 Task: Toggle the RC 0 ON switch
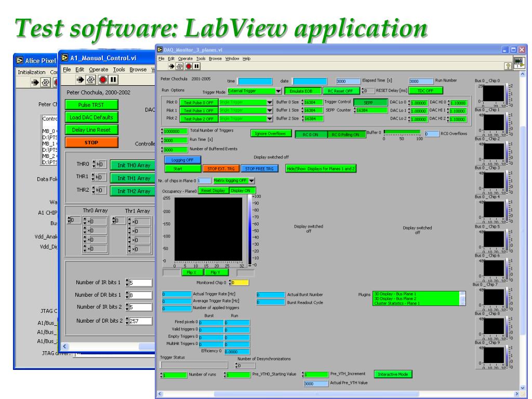(x=311, y=135)
